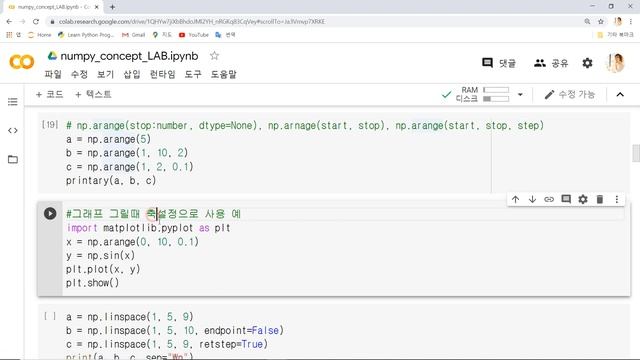Open the 런타임 menu
The height and width of the screenshot is (360, 640).
coord(162,74)
